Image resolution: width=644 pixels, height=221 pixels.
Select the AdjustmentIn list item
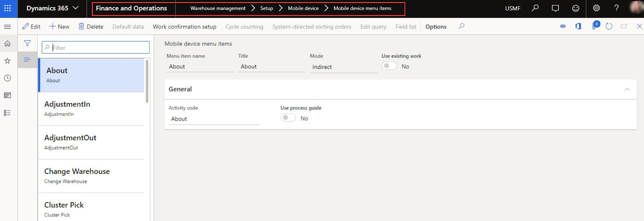91,109
